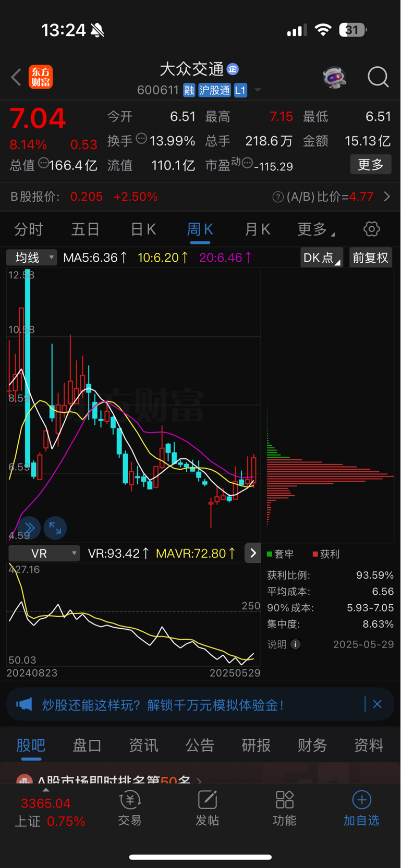Tap the 平均成本 6.56 value
The height and width of the screenshot is (868, 401).
tap(383, 592)
